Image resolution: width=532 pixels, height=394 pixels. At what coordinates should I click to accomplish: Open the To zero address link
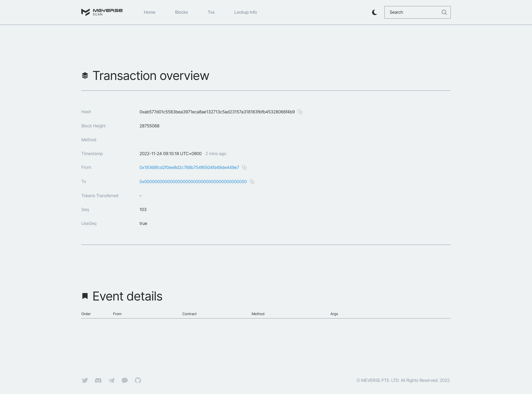click(193, 182)
